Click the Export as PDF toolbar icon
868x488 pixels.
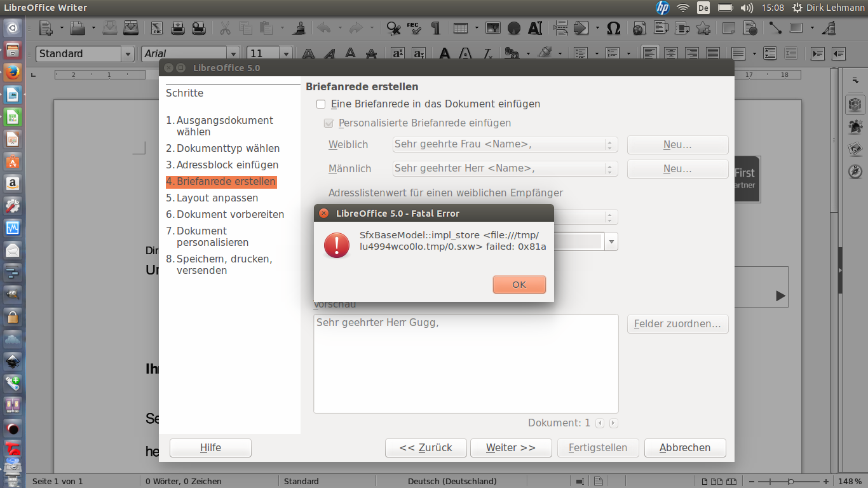[x=157, y=28]
